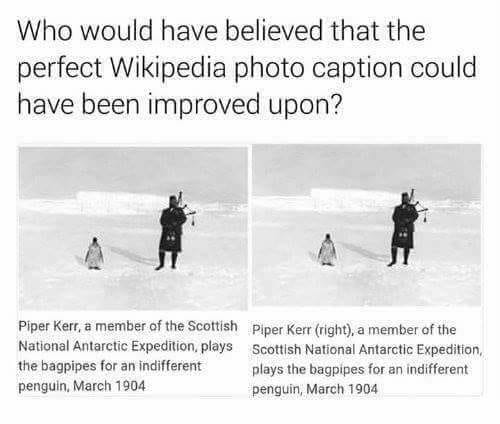Click "Piper Kerr," in the left caption
The width and height of the screenshot is (500, 424).
(50, 326)
